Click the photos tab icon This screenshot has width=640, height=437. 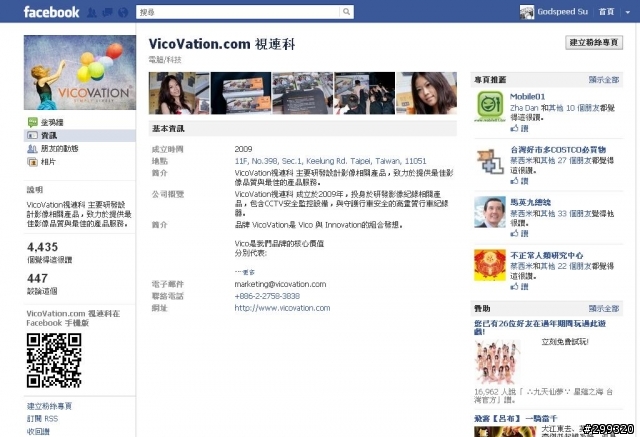[32, 162]
